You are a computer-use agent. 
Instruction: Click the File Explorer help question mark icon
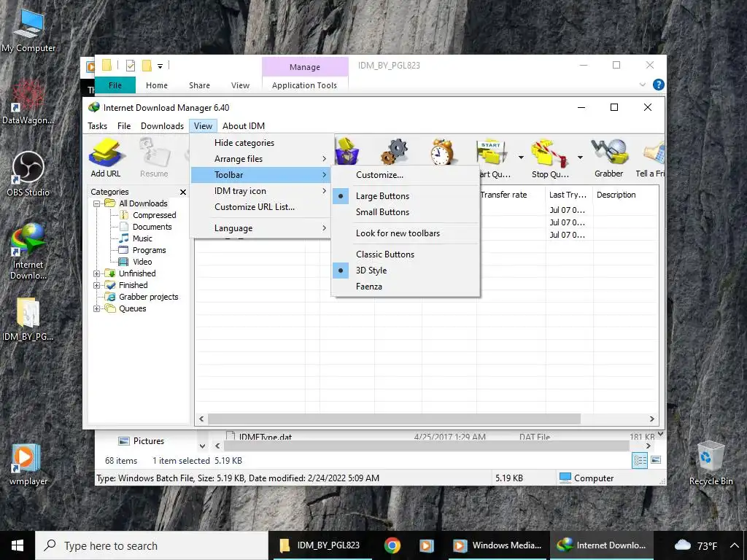tap(659, 85)
